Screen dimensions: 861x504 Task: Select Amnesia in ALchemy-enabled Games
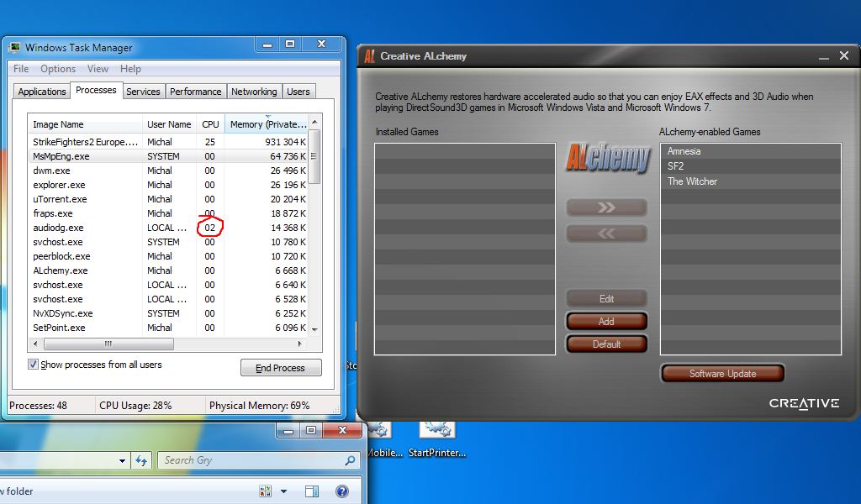click(751, 151)
